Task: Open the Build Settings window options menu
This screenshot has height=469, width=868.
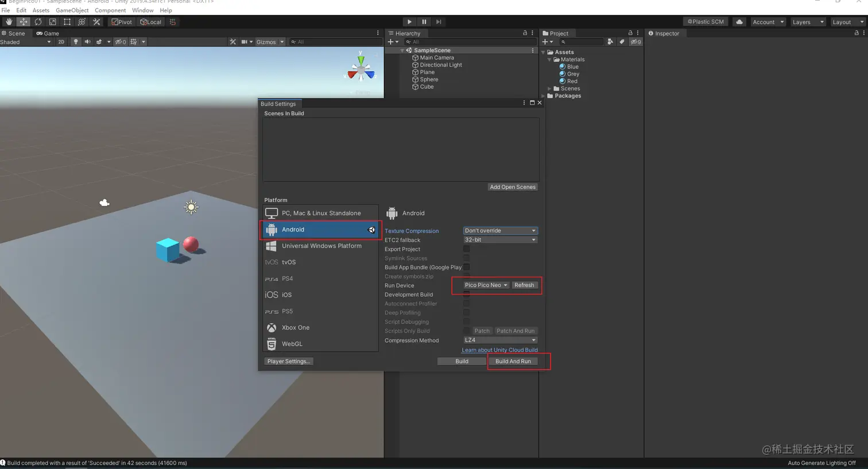Action: [524, 103]
